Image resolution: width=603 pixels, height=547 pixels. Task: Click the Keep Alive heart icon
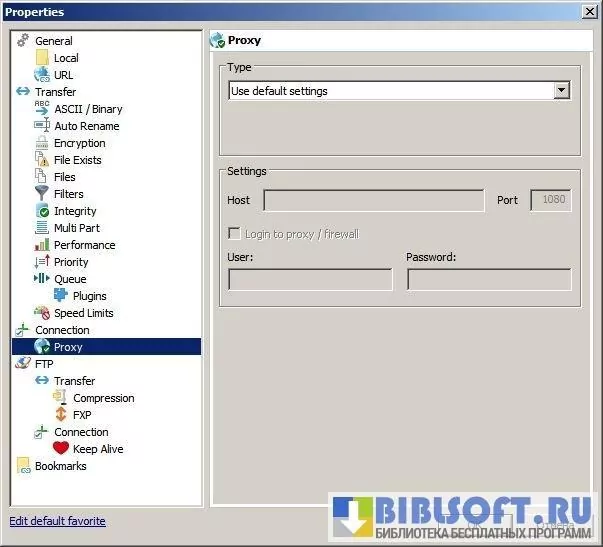pos(61,449)
